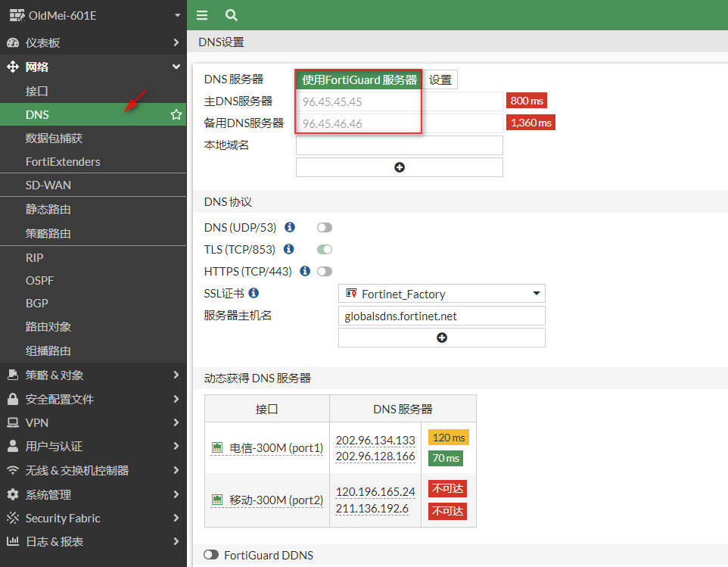Disable TLS (TCP/853) protocol switch
Screen dimensions: 728x567
coord(325,249)
